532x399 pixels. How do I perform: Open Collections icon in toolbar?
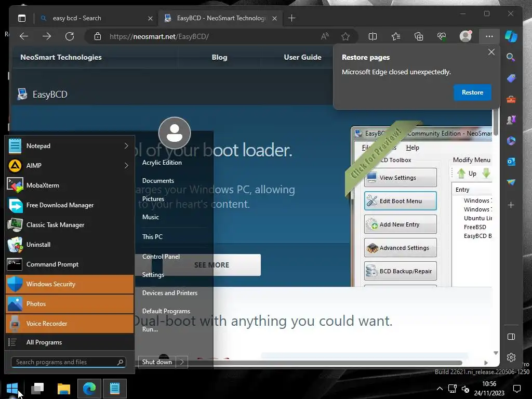[419, 36]
